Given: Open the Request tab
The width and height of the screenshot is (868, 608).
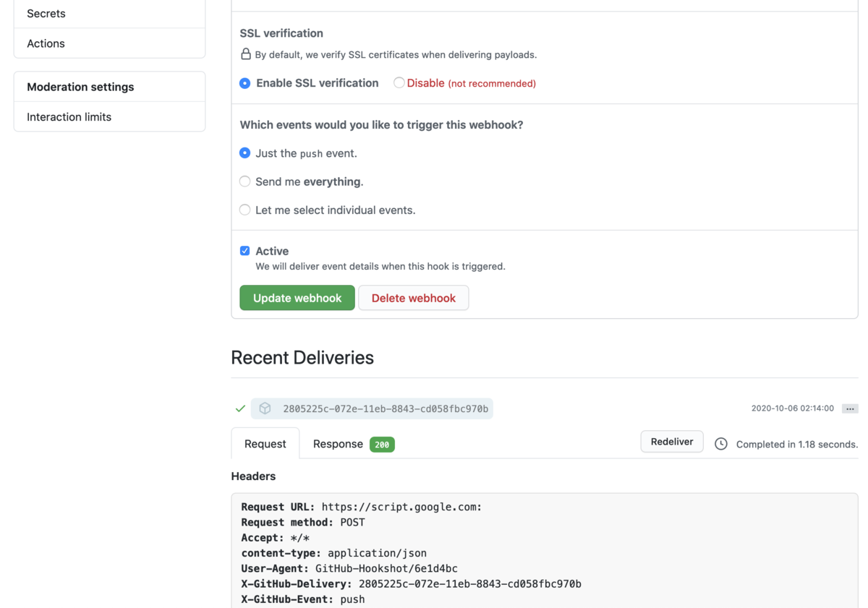Looking at the screenshot, I should pyautogui.click(x=265, y=444).
